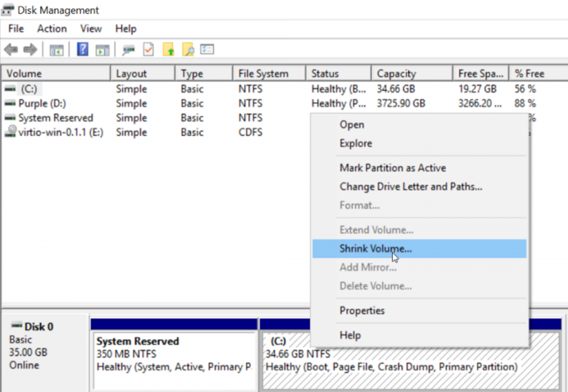Open the File menu
568x392 pixels.
click(16, 29)
